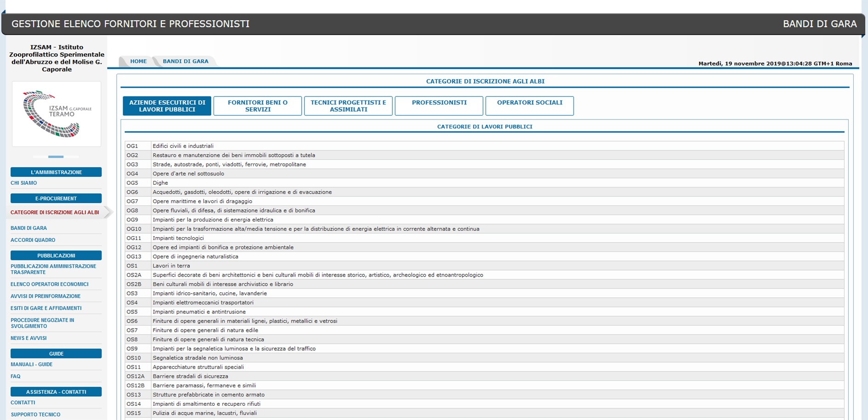
Task: Switch to Tecnici Progettisti e Assimilati tab
Action: 348,106
